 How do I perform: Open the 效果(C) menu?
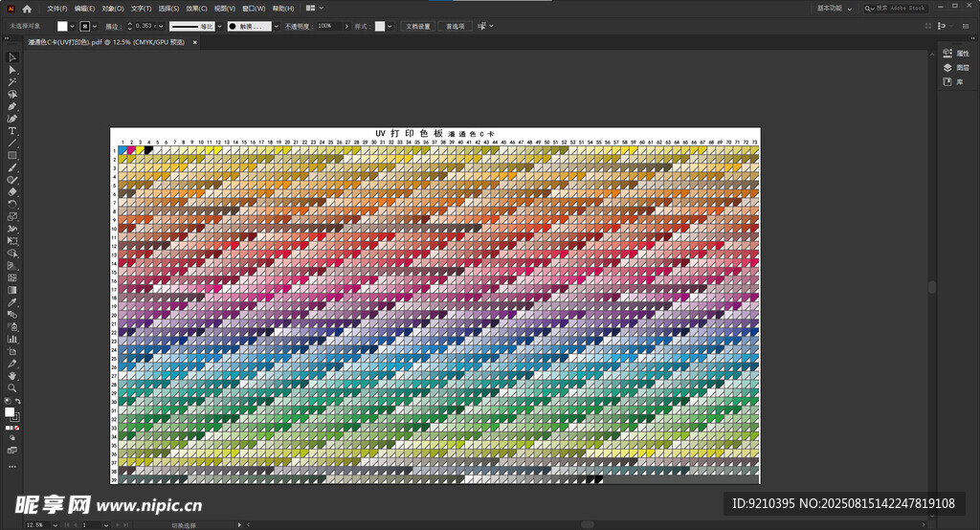[x=196, y=9]
